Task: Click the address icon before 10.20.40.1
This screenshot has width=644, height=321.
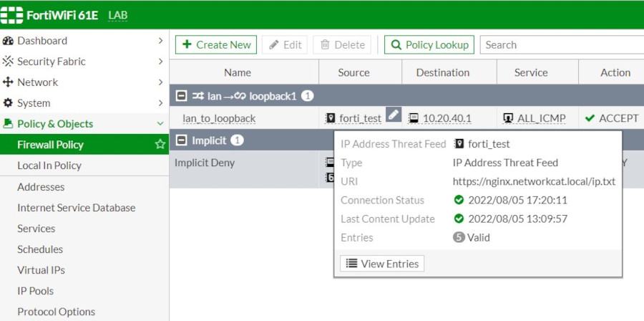Action: (x=414, y=118)
